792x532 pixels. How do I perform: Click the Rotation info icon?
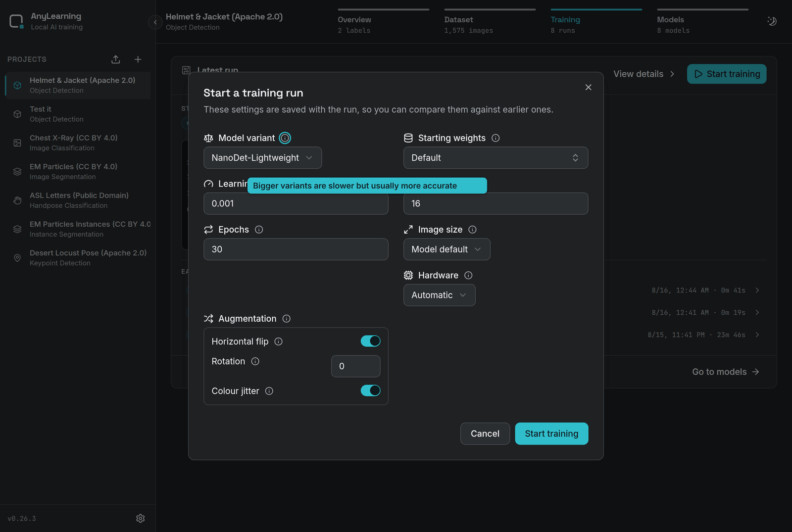(255, 361)
